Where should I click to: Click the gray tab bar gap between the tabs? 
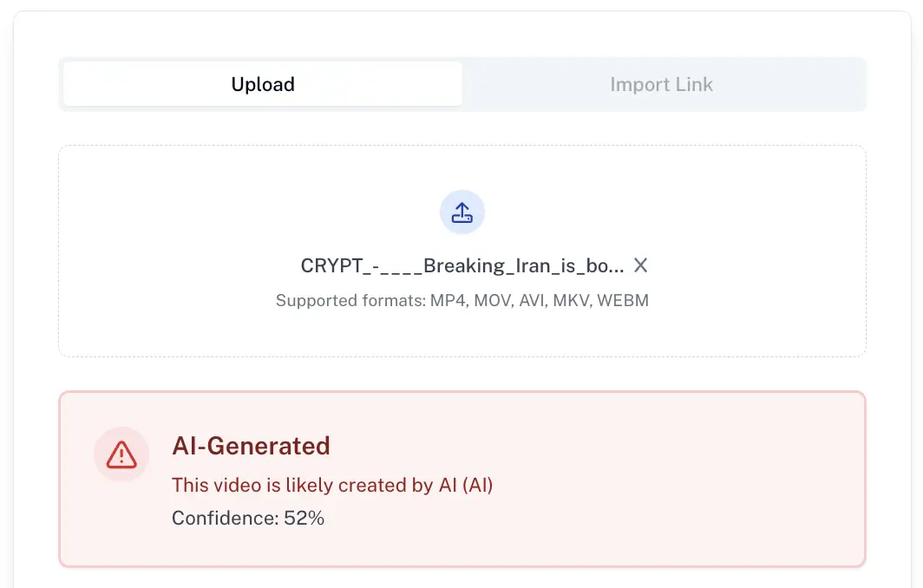coord(463,108)
